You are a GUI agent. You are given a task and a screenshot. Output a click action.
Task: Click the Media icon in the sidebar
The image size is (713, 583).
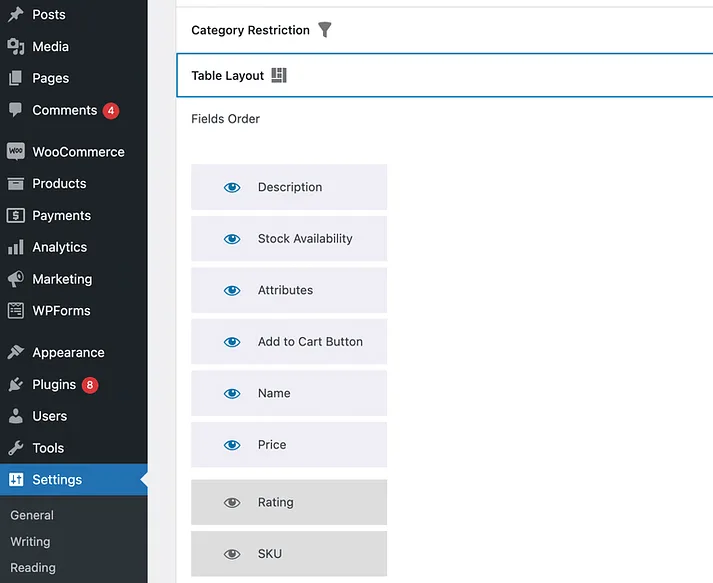(x=15, y=46)
